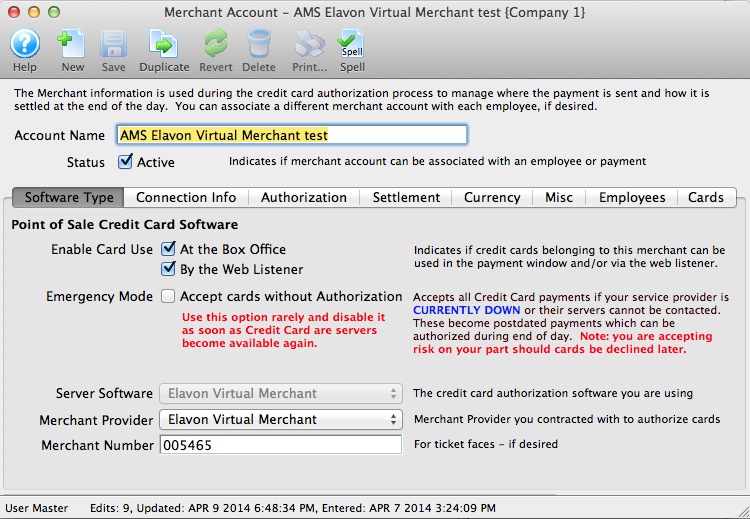This screenshot has width=750, height=519.
Task: Switch to the Misc tab
Action: click(x=559, y=198)
